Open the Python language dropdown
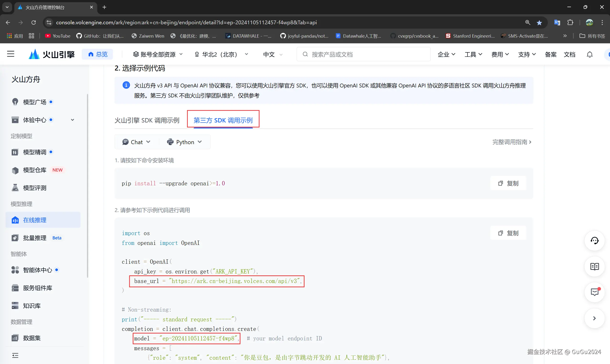Viewport: 610px width, 364px height. click(185, 142)
